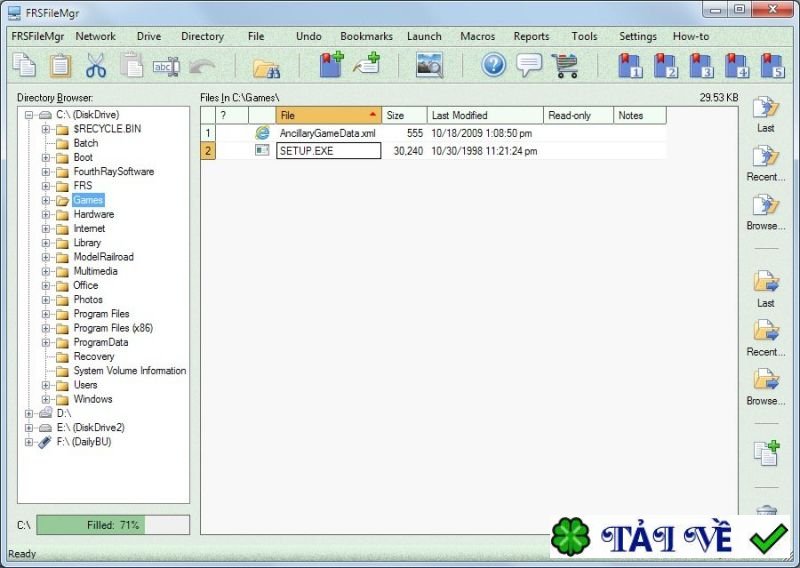Open the Reports menu
Screen dimensions: 800x568
point(531,36)
